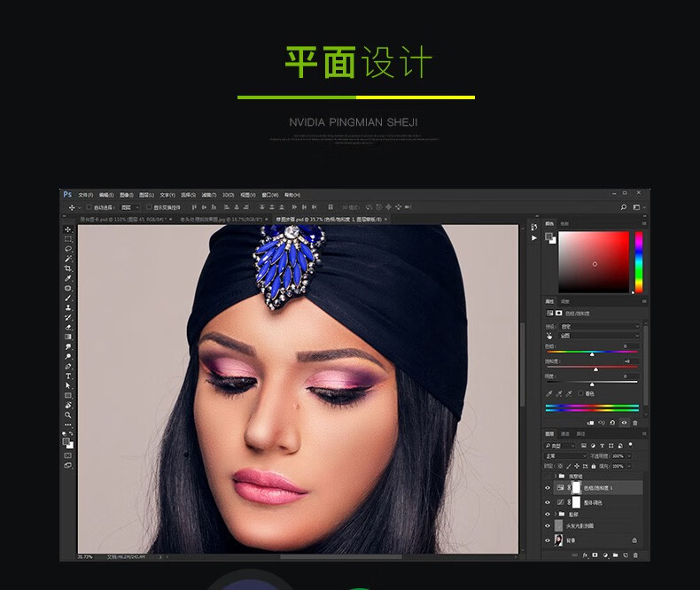Select the Magic Wand tool
This screenshot has width=700, height=590.
[x=68, y=259]
